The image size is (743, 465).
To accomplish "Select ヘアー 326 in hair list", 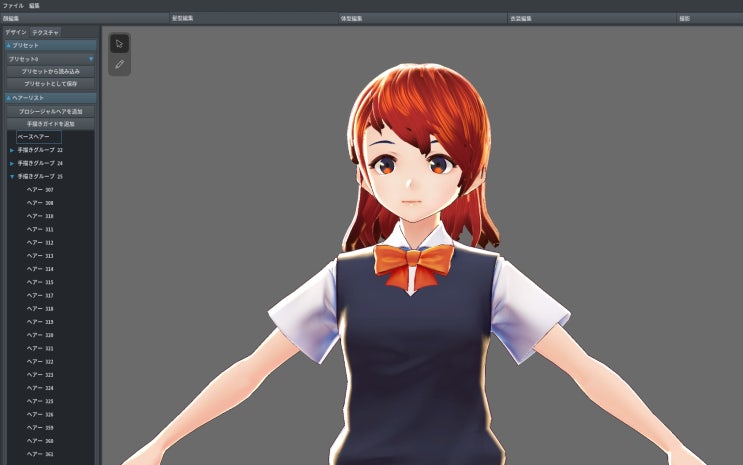I will click(x=40, y=416).
